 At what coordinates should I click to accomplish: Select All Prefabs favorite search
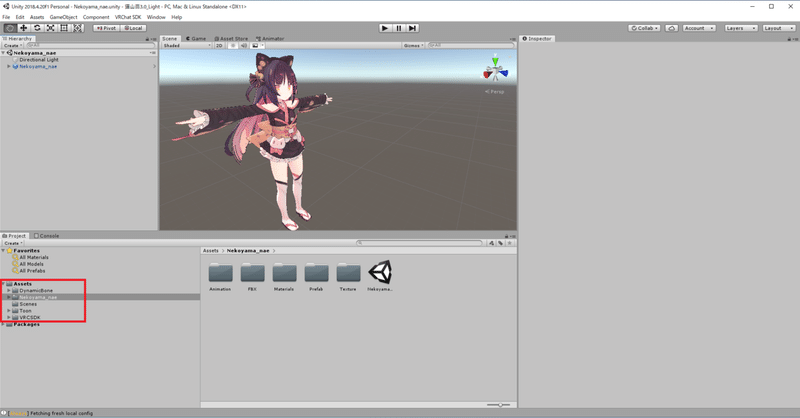[x=32, y=271]
